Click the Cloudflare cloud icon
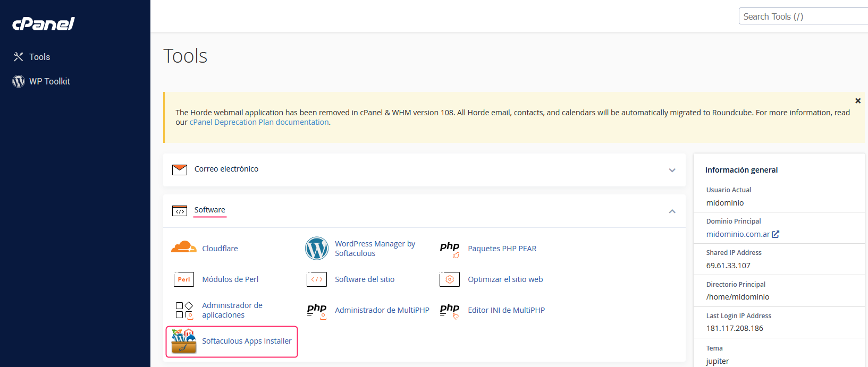The width and height of the screenshot is (868, 367). pyautogui.click(x=184, y=248)
